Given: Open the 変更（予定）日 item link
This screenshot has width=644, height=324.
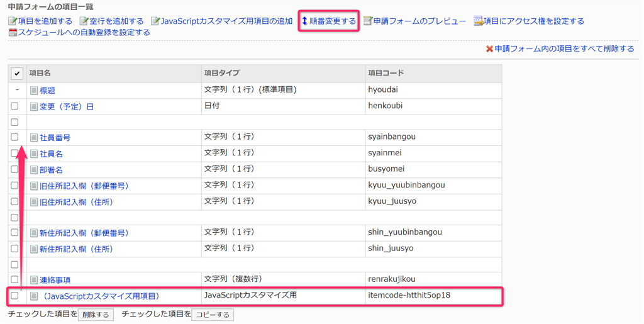Looking at the screenshot, I should tap(67, 107).
